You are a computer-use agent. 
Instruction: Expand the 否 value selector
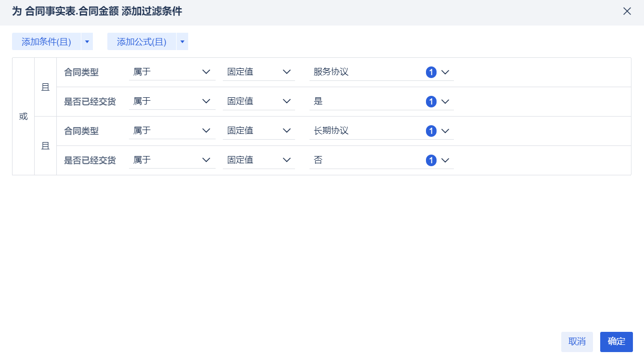point(445,160)
